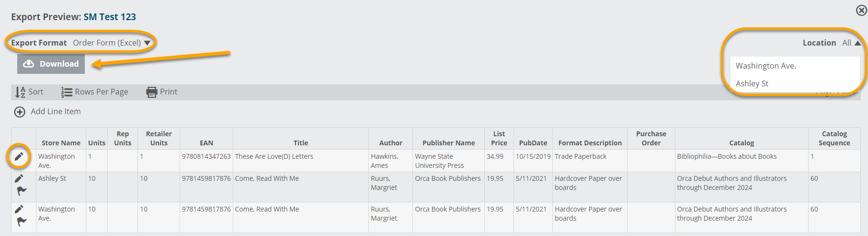
Task: Click the Title column header
Action: (301, 143)
